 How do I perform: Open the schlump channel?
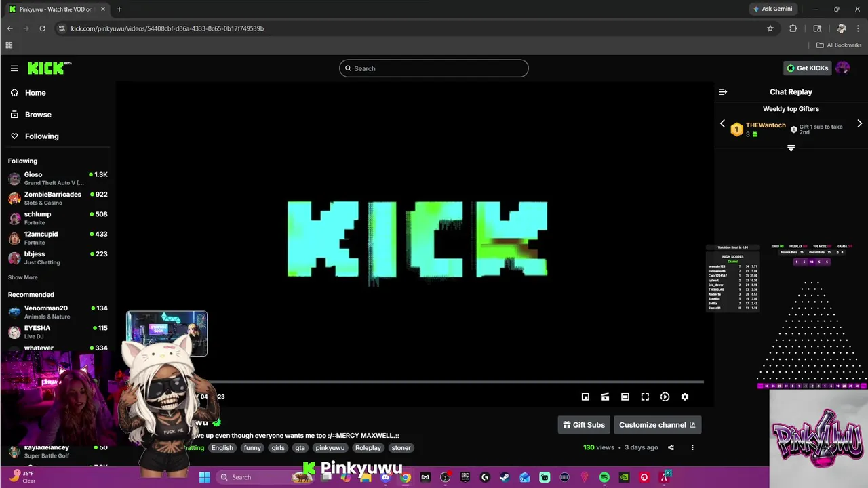coord(58,218)
